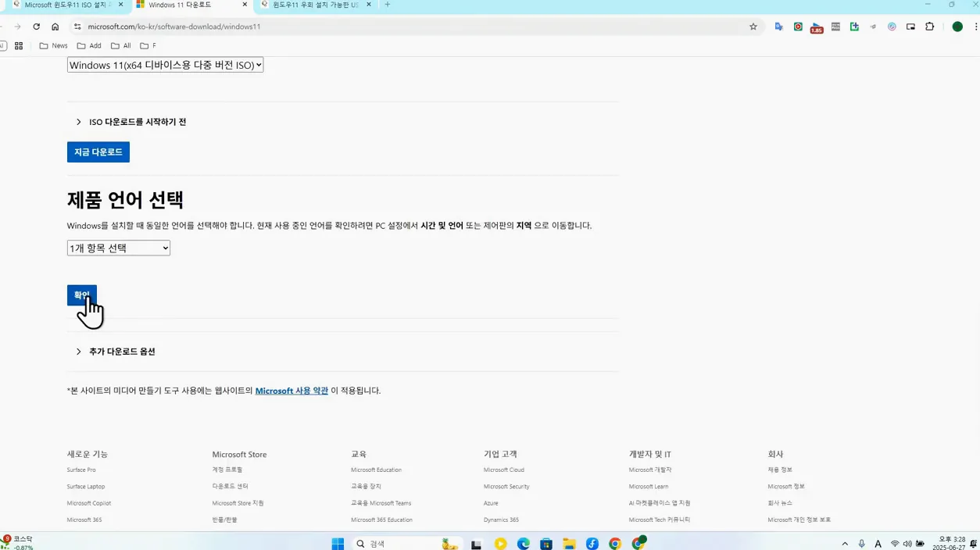Open the Windows 11 ISO edition dropdown
Viewport: 980px width, 550px height.
coord(165,65)
